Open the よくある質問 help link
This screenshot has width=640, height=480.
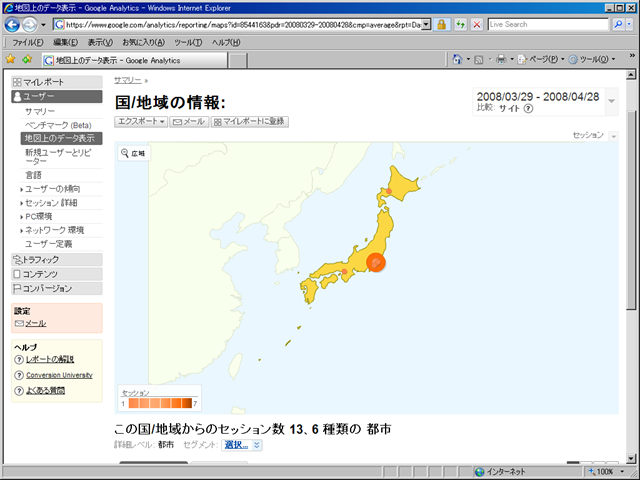point(45,391)
